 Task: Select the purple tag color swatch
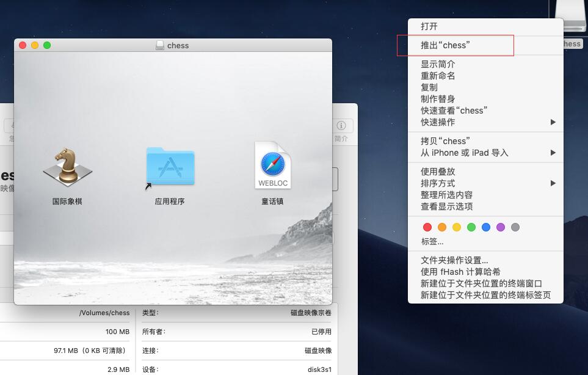tap(501, 227)
